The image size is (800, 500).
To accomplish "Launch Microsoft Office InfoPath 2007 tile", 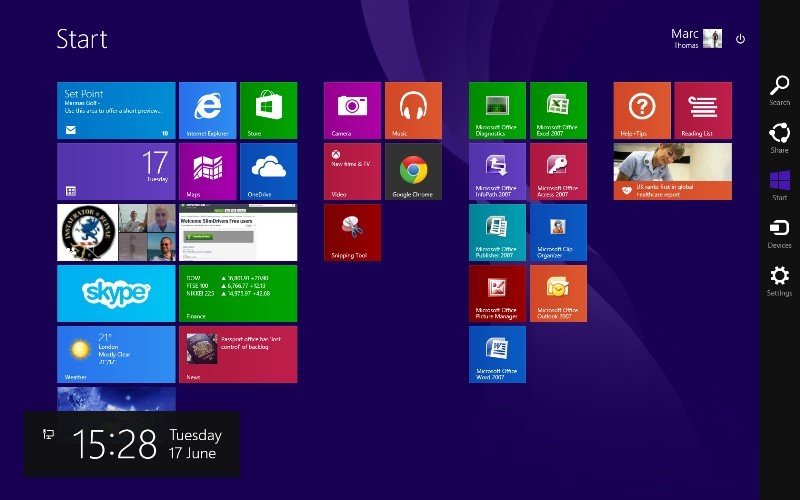I will tap(497, 171).
